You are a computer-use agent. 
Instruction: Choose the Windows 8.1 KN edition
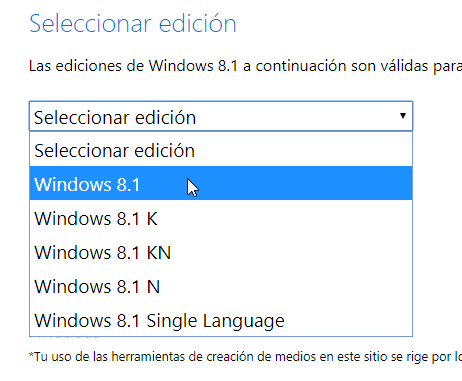point(221,252)
